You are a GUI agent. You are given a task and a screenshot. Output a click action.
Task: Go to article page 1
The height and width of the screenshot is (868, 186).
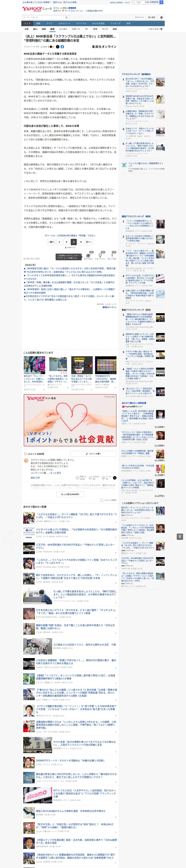point(59,242)
